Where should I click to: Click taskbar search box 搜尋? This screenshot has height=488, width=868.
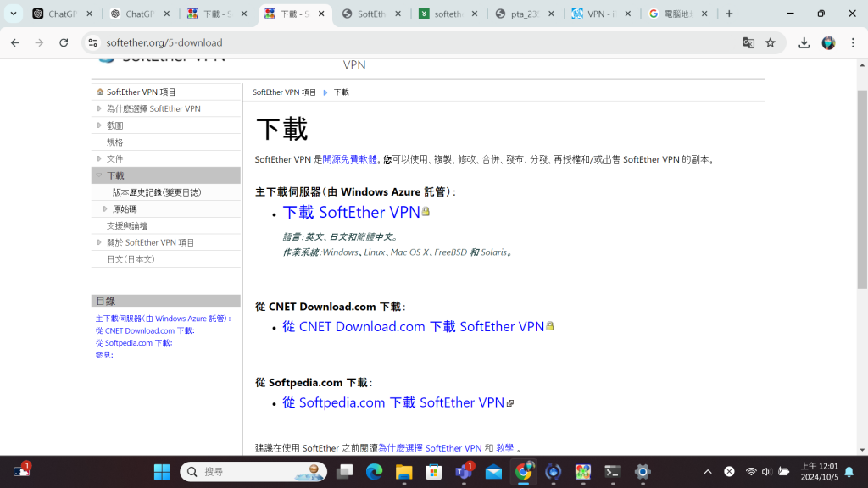click(253, 472)
